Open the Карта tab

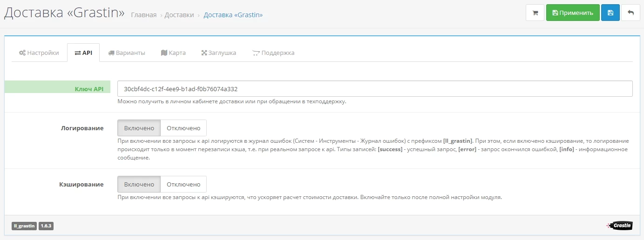click(173, 53)
